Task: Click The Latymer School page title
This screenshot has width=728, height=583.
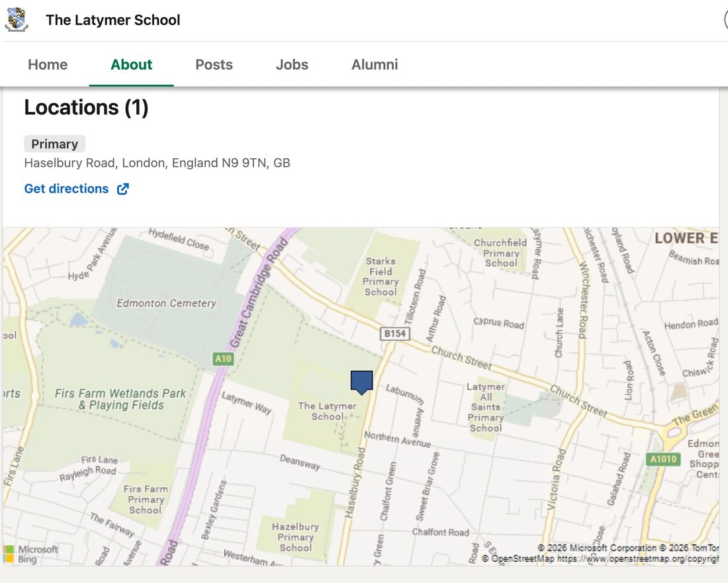Action: (x=113, y=20)
